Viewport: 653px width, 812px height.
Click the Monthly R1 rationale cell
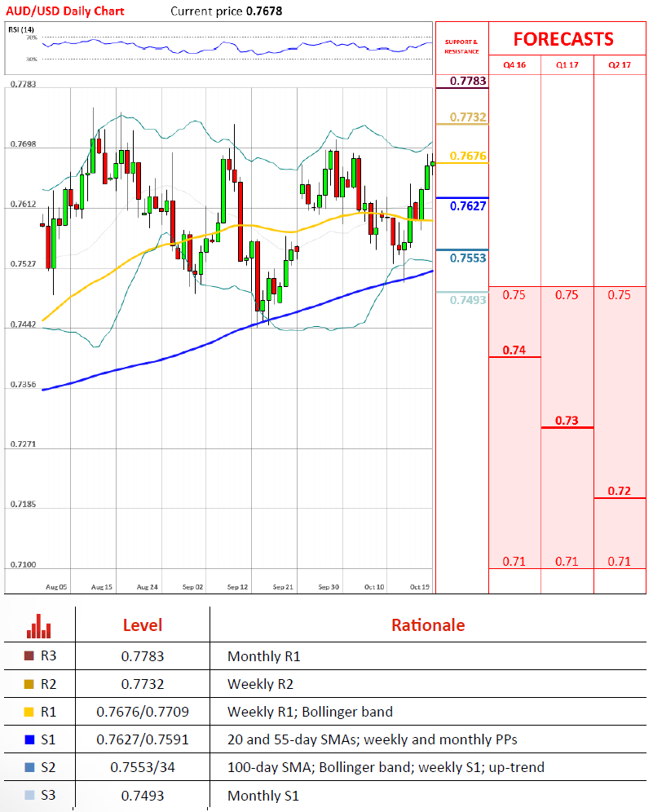coord(264,656)
